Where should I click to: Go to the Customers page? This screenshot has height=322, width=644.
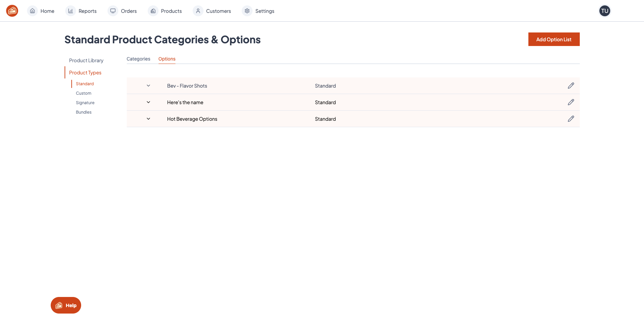[x=218, y=11]
